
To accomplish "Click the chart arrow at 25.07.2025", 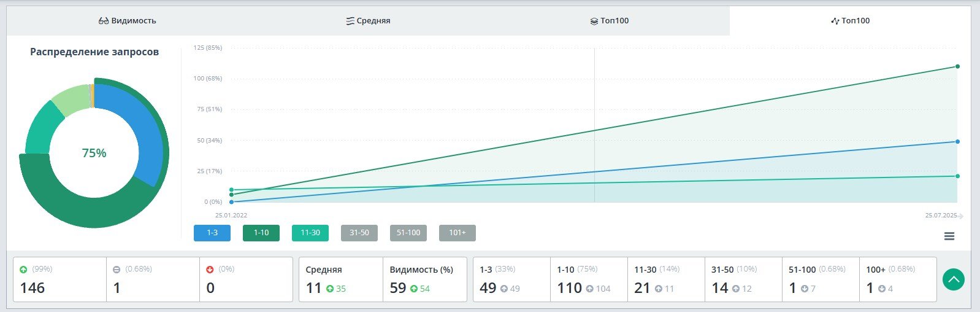I will [x=961, y=216].
